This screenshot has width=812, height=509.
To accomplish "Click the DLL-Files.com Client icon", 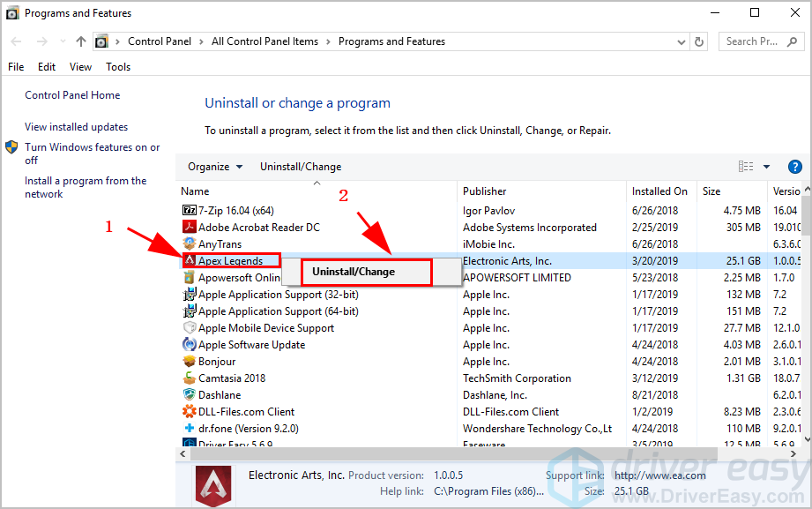I will click(x=189, y=412).
